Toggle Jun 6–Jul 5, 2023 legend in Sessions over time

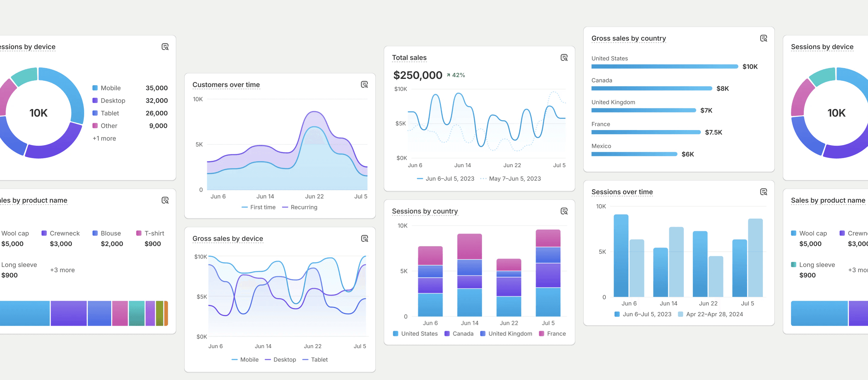pos(643,314)
